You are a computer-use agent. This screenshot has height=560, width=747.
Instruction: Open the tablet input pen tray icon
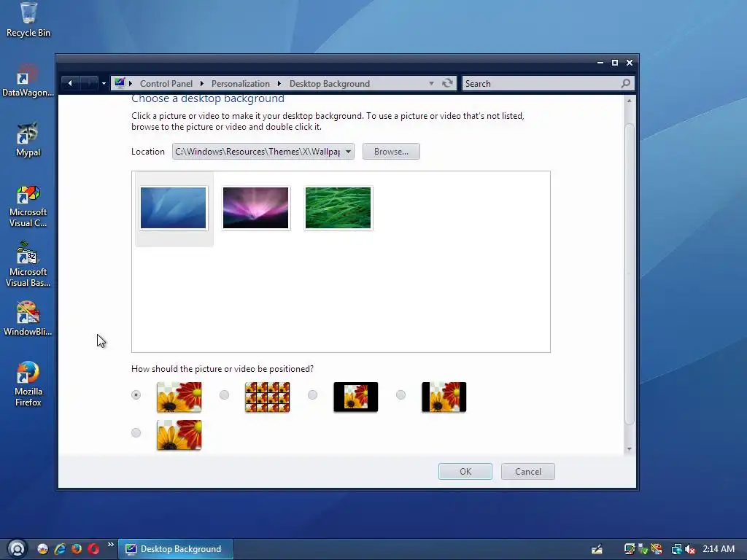[597, 549]
